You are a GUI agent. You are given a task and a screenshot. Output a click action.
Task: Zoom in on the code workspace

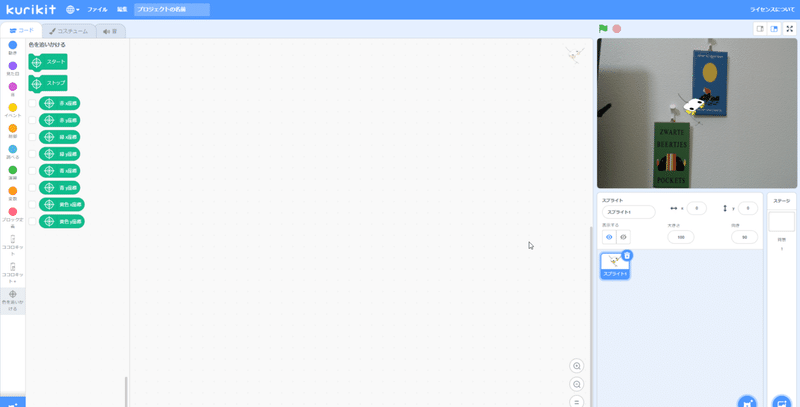[x=577, y=366]
